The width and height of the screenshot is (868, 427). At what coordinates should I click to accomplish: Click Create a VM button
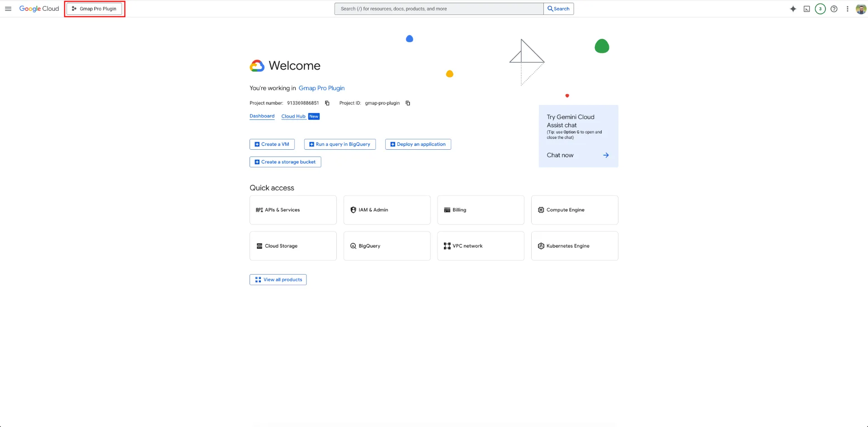[272, 144]
